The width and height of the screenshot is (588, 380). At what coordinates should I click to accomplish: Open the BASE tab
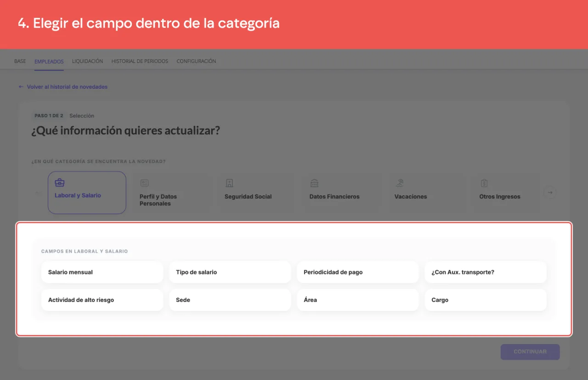(x=20, y=61)
